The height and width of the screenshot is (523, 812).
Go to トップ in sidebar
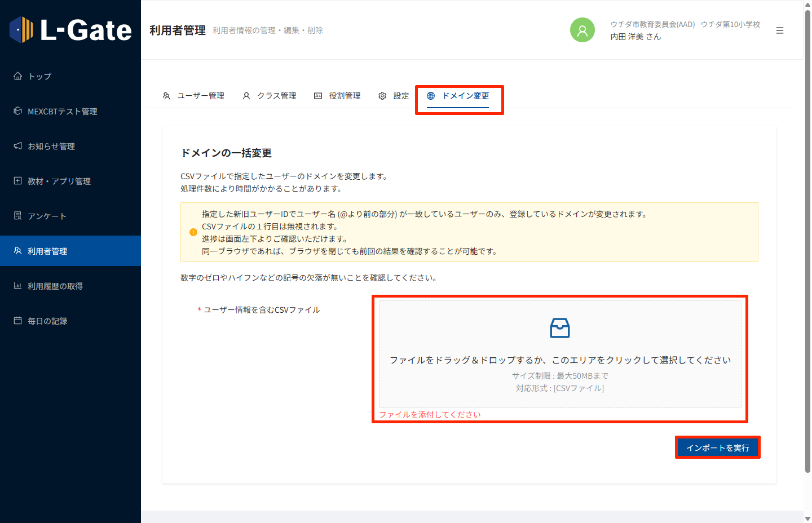tap(39, 77)
